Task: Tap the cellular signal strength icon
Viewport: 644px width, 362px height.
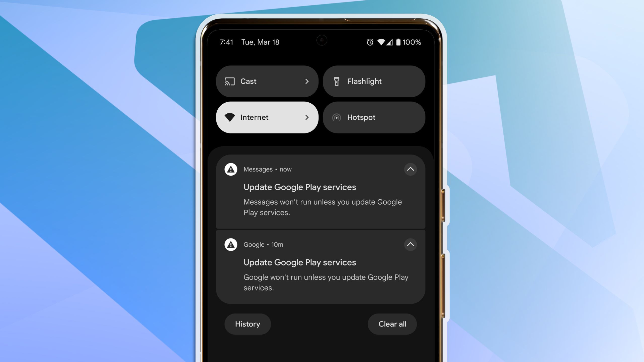Action: (x=390, y=41)
